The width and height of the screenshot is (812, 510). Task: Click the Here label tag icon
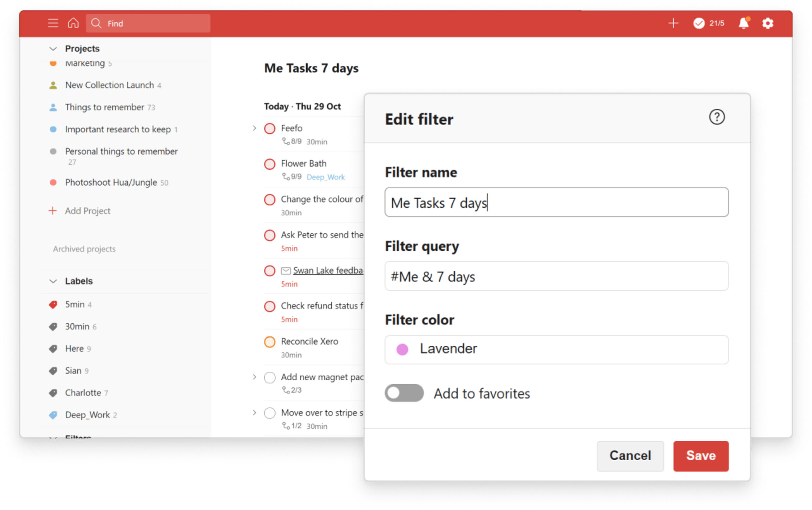(53, 349)
